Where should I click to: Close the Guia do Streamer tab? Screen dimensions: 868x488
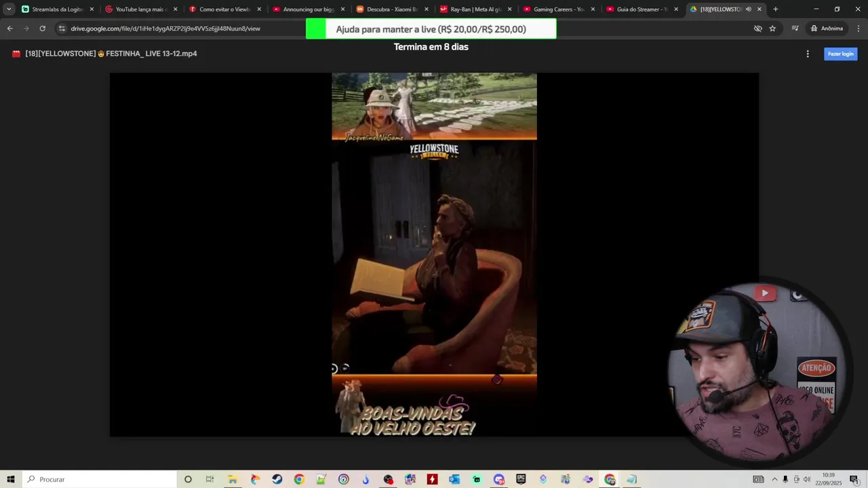pyautogui.click(x=676, y=9)
